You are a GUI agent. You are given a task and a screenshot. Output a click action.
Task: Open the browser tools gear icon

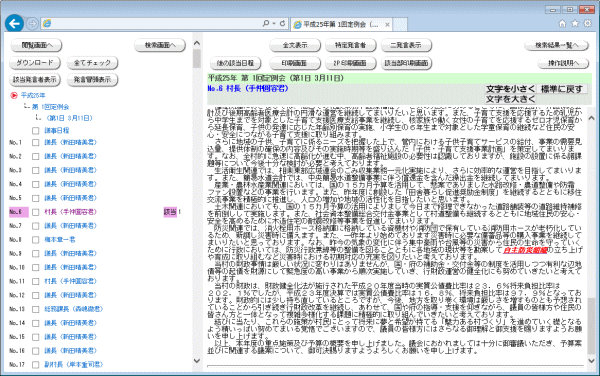tap(587, 24)
